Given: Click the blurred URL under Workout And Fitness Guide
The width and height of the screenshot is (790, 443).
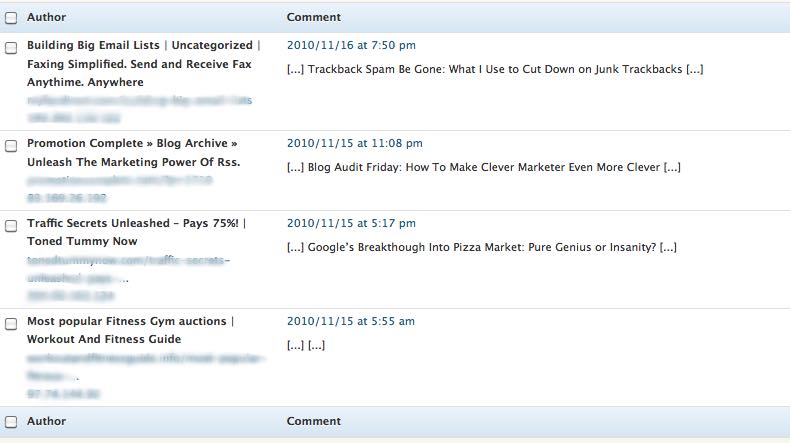Looking at the screenshot, I should click(146, 367).
